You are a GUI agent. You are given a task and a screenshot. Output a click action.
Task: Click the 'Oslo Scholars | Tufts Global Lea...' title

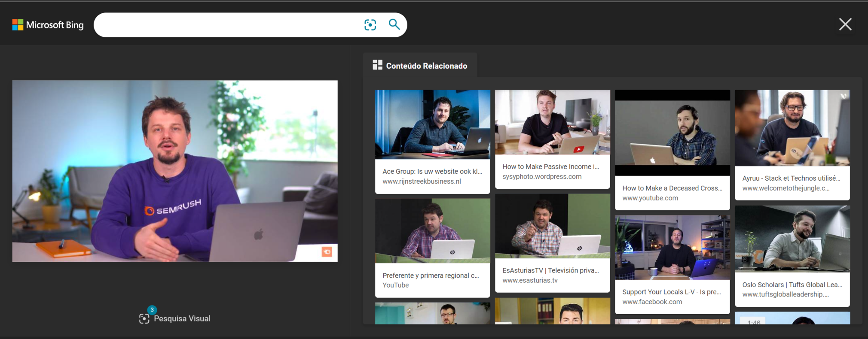pos(792,285)
